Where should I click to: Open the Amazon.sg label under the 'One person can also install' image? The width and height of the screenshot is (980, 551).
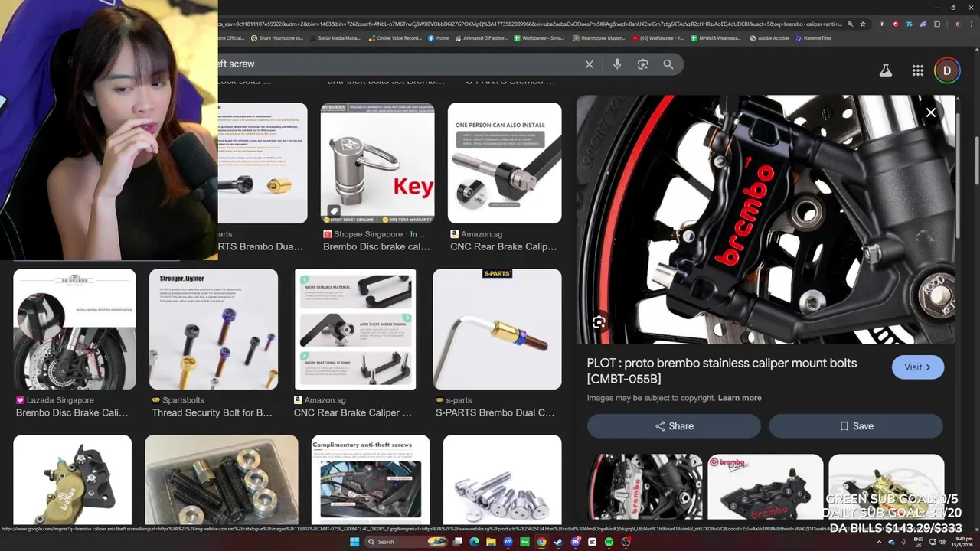[476, 234]
